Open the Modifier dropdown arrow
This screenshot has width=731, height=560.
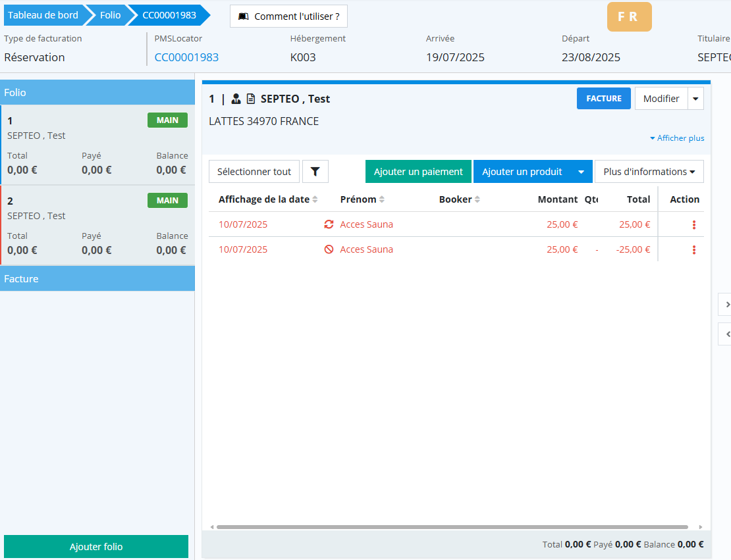coord(695,99)
